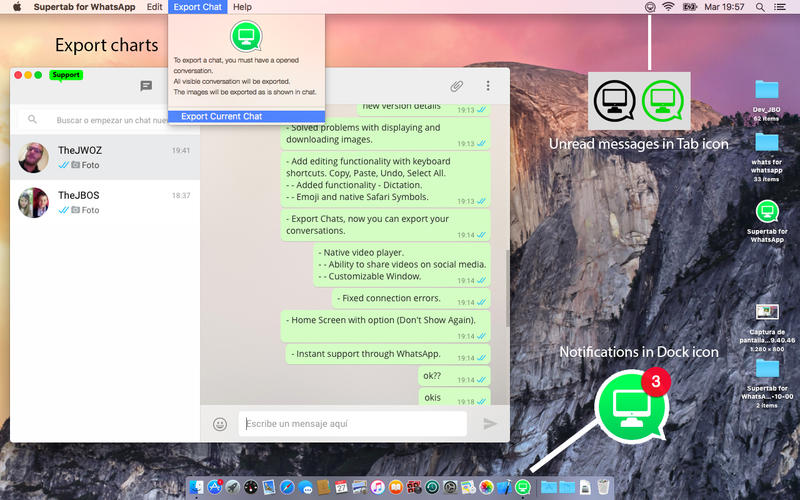Open TheJBOS conversation
800x500 pixels.
tap(105, 202)
